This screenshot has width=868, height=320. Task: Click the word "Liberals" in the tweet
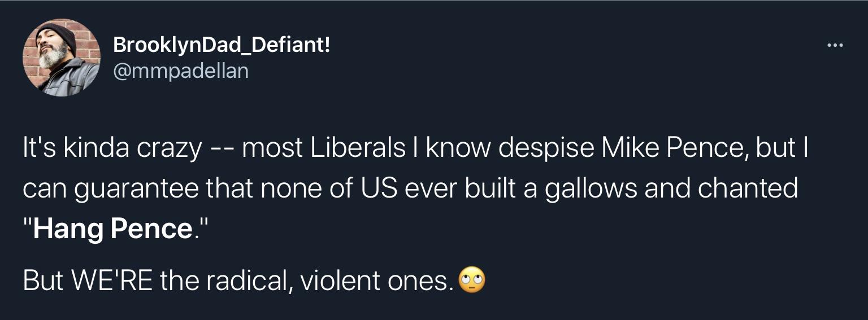357,148
